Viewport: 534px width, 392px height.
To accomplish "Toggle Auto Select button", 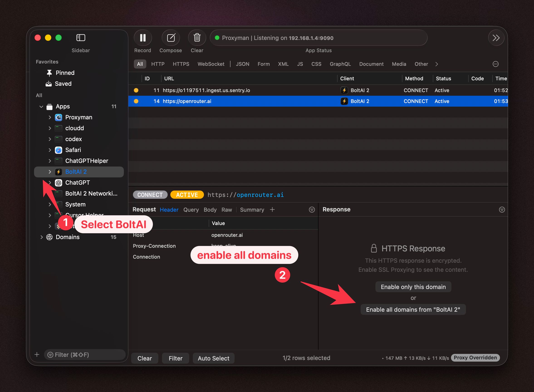I will pos(213,358).
